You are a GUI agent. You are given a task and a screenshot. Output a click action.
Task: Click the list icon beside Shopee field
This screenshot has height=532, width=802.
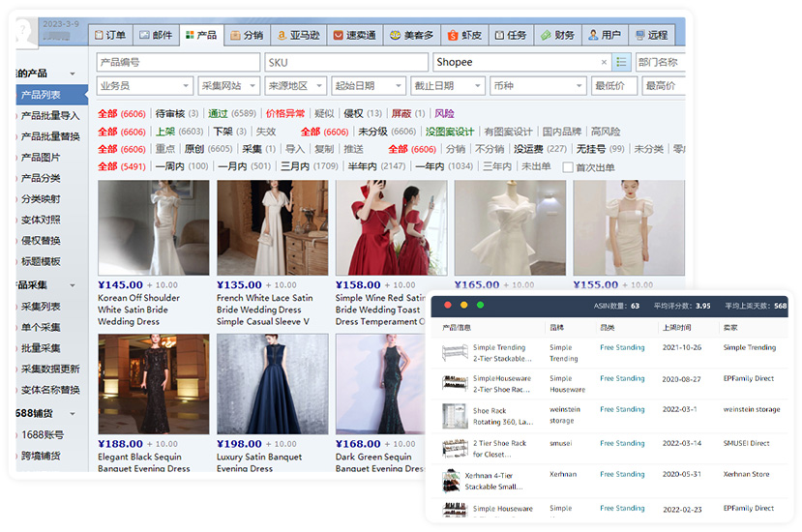(x=621, y=63)
